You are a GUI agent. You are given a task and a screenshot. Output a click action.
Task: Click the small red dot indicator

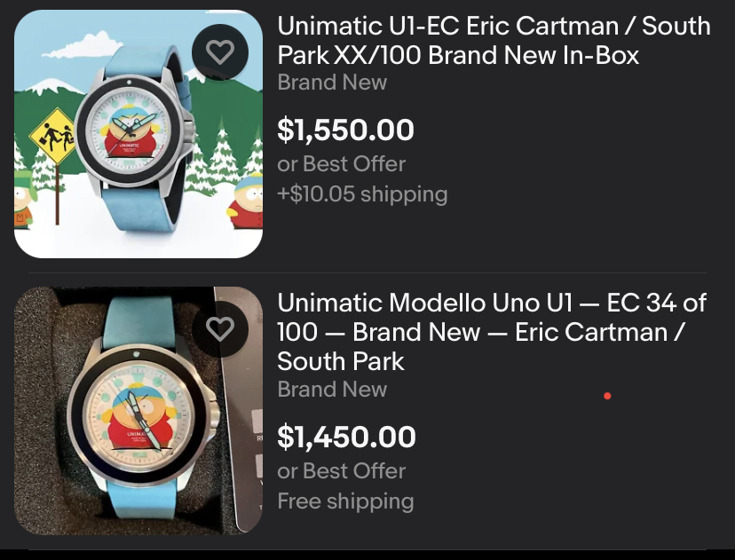click(607, 396)
